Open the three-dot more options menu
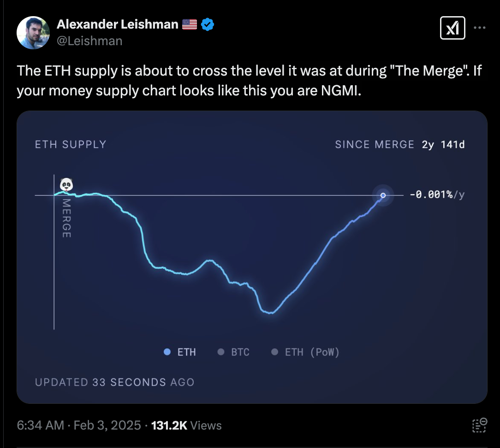This screenshot has width=500, height=448. click(480, 28)
